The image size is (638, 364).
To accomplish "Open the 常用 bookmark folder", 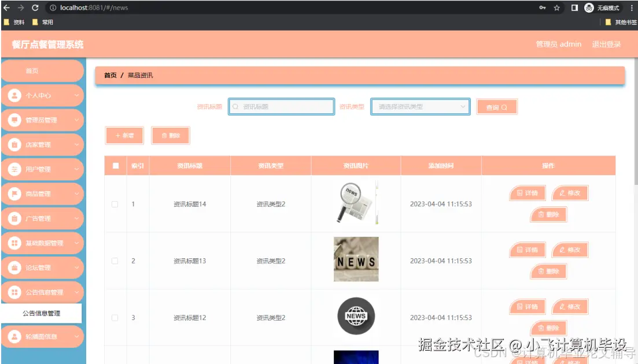I will point(43,23).
